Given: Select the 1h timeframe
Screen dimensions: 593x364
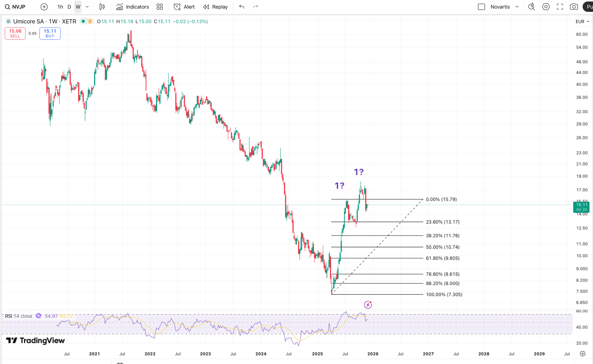Looking at the screenshot, I should pos(60,7).
